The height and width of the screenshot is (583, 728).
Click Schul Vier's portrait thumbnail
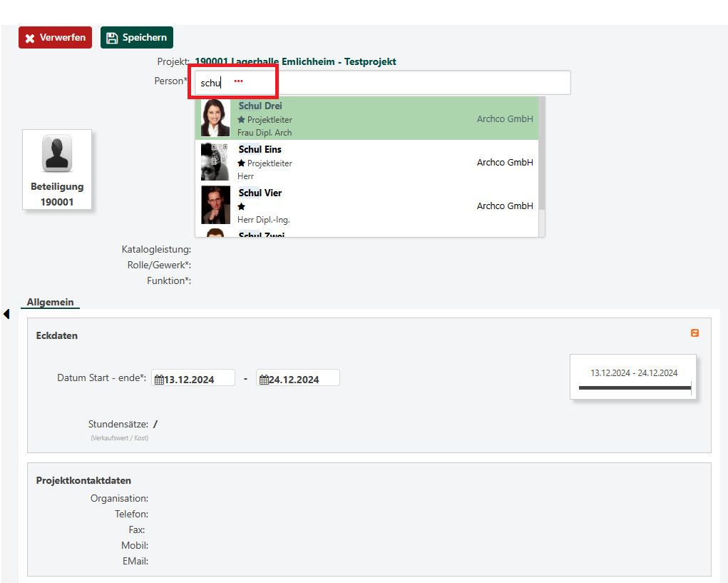pos(215,206)
